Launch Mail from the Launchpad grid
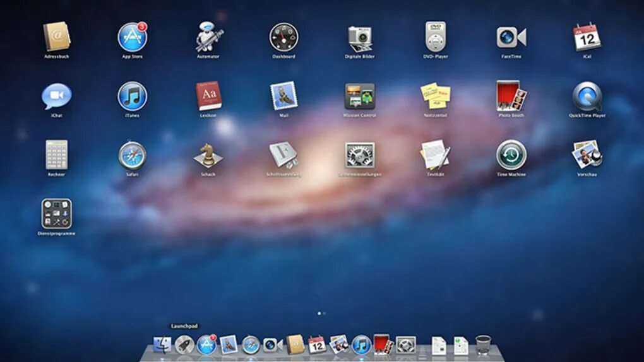The image size is (644, 362). [284, 96]
